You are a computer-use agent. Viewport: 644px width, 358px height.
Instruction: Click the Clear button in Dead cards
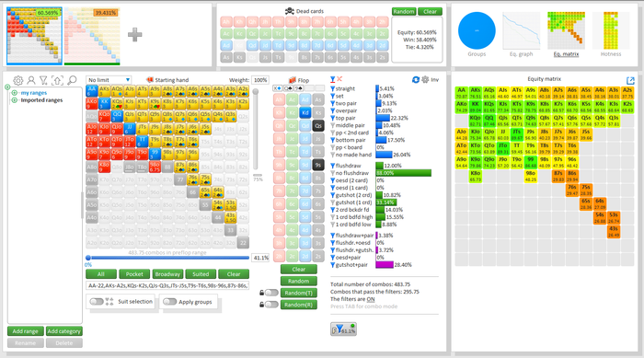(x=430, y=12)
